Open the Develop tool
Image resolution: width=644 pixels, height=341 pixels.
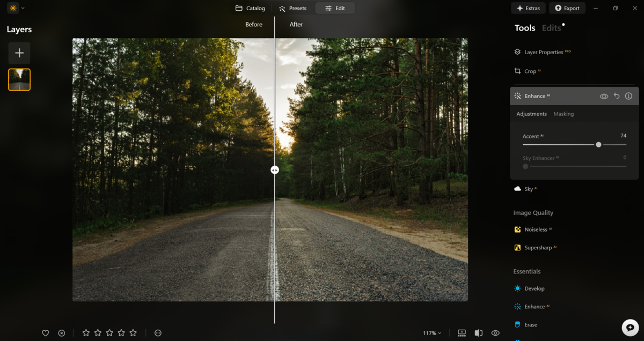[529, 288]
